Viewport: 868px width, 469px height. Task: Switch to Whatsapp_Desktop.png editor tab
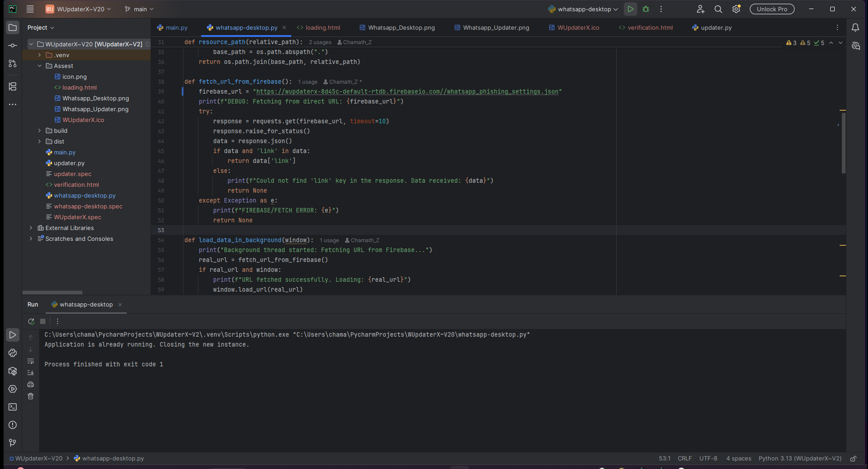pos(397,27)
